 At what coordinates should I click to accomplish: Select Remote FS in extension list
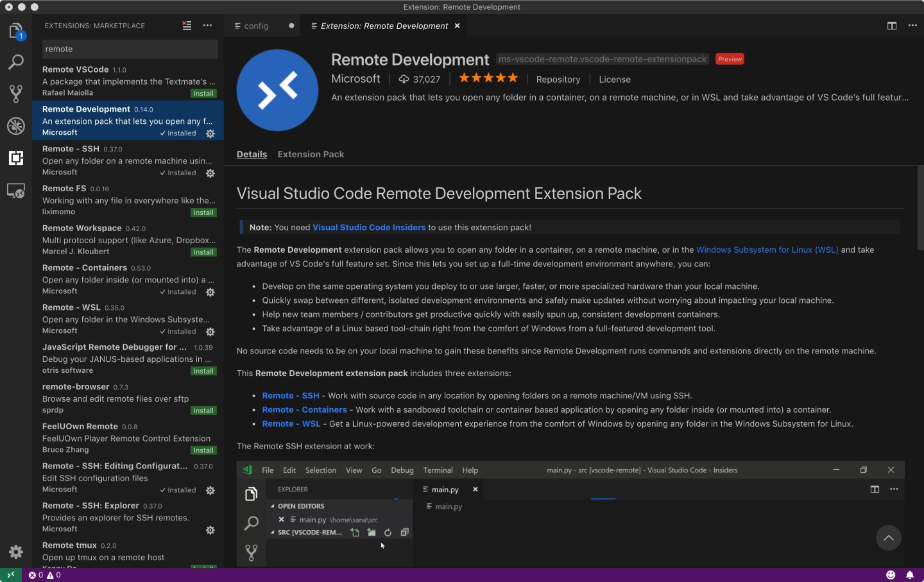tap(128, 200)
